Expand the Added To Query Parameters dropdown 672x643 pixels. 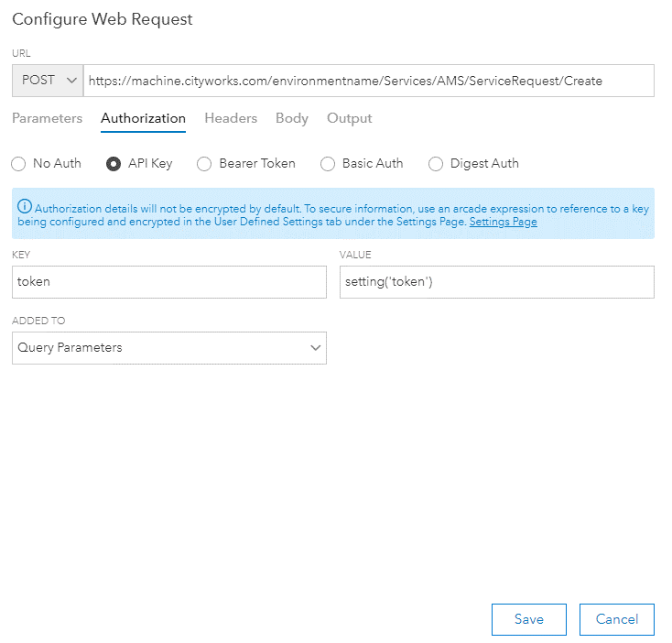[x=169, y=348]
